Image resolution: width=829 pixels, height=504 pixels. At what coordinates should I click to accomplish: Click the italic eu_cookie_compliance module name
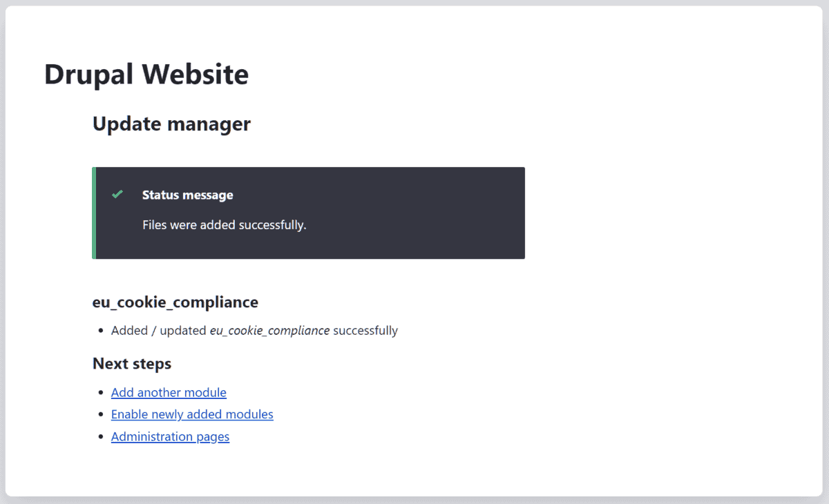pos(269,330)
